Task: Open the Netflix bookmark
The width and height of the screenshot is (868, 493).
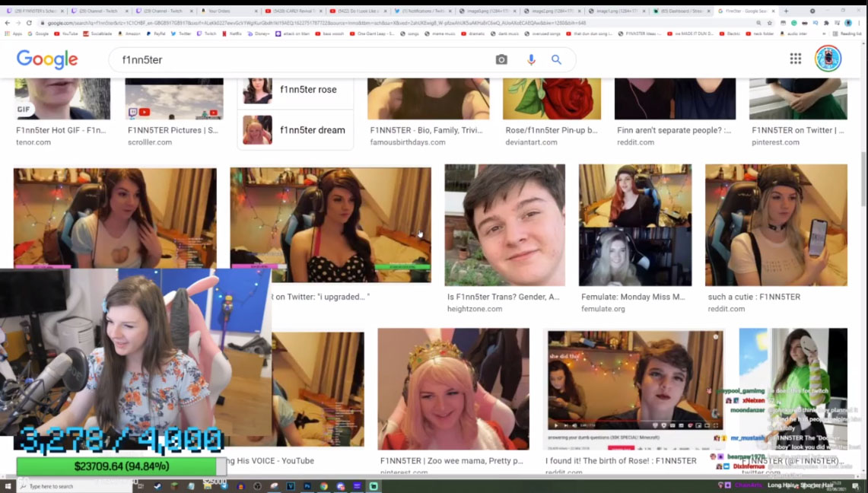Action: 232,33
